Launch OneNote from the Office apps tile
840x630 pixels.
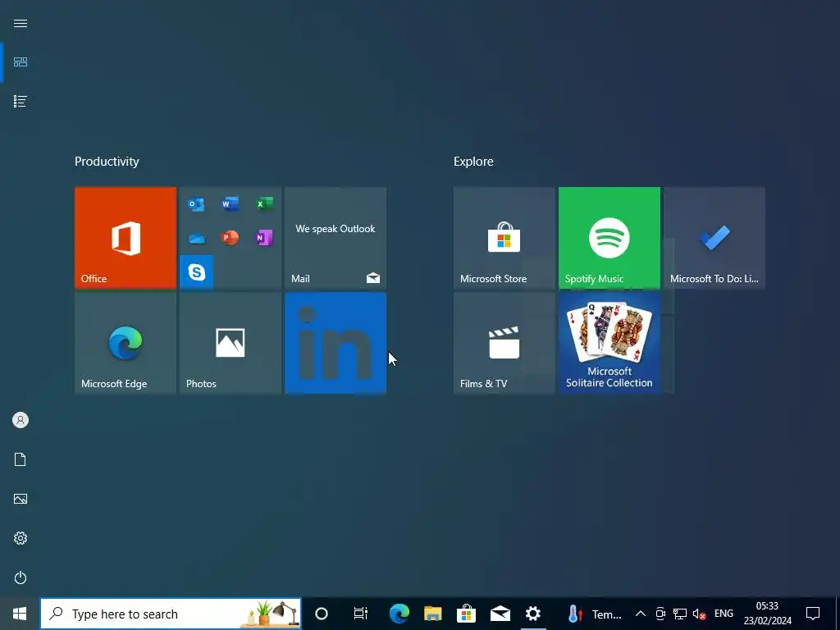pyautogui.click(x=264, y=238)
